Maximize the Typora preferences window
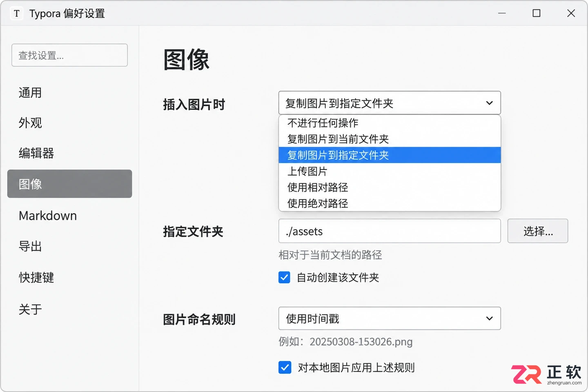588x392 pixels. tap(537, 13)
